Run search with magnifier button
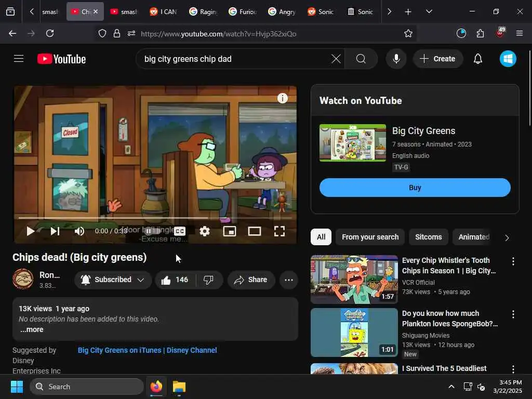 tap(361, 59)
